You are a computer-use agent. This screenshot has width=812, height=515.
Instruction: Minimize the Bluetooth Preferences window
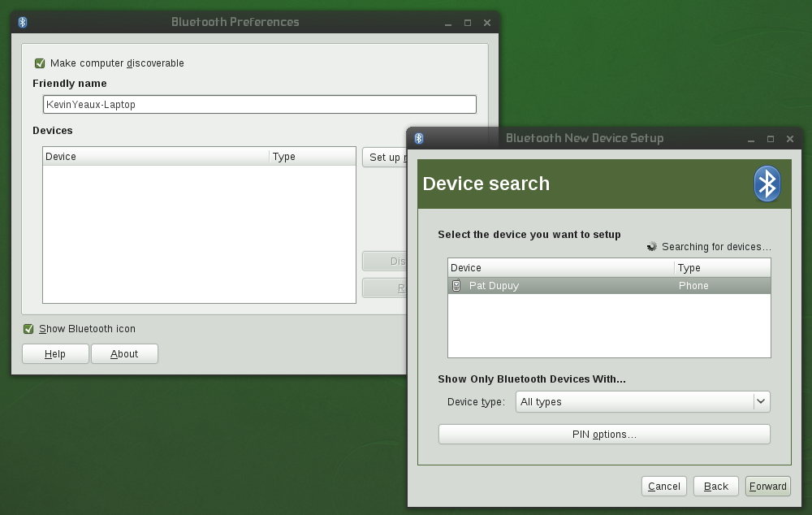pyautogui.click(x=447, y=23)
